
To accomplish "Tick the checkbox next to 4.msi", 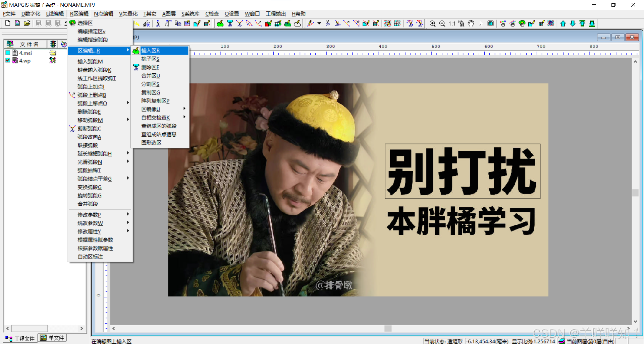I will 8,53.
